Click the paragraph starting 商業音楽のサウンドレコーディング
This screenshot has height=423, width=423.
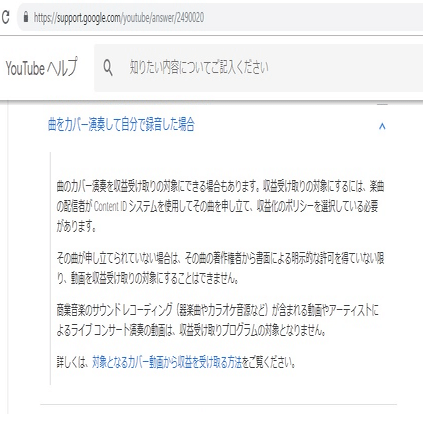pos(217,320)
